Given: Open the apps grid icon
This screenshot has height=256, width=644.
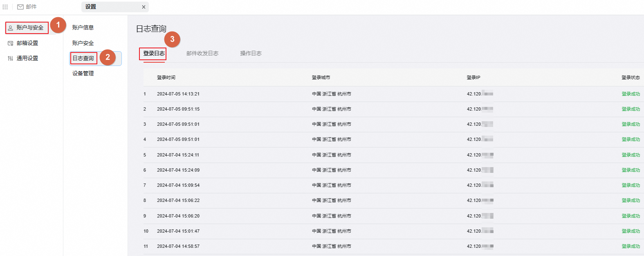Looking at the screenshot, I should [5, 7].
